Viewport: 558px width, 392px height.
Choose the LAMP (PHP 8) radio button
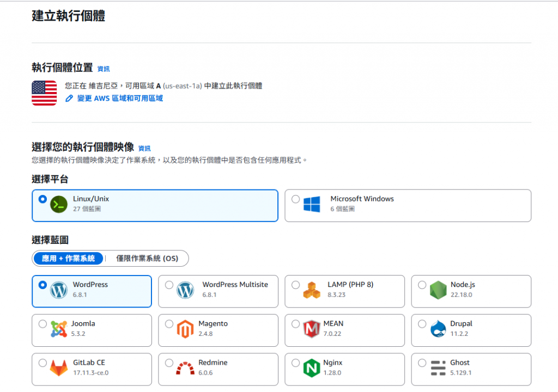point(296,285)
